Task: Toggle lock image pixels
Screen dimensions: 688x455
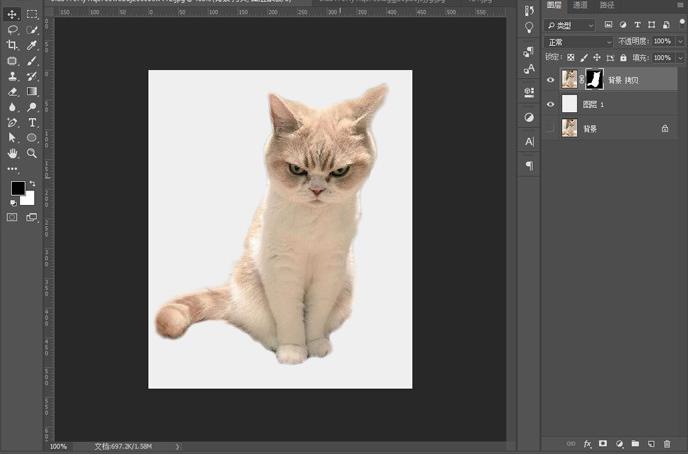Action: (x=584, y=57)
